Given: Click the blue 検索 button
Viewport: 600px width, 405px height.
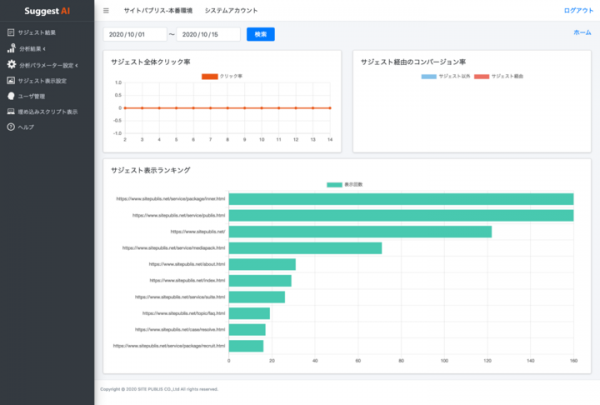Looking at the screenshot, I should coord(261,34).
